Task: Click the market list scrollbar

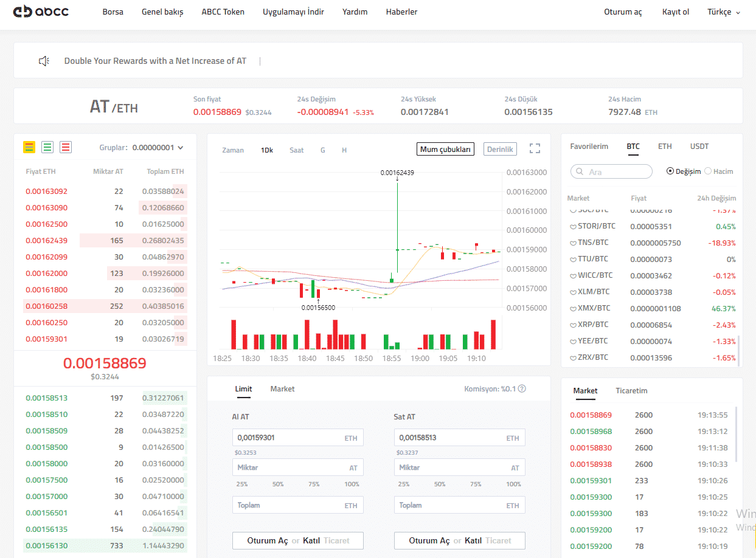Action: tap(739, 351)
